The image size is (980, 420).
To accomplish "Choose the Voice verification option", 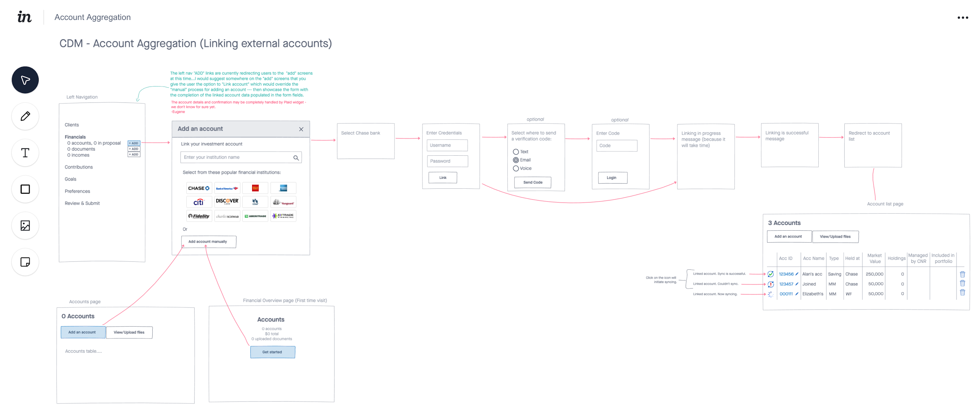I will (515, 168).
